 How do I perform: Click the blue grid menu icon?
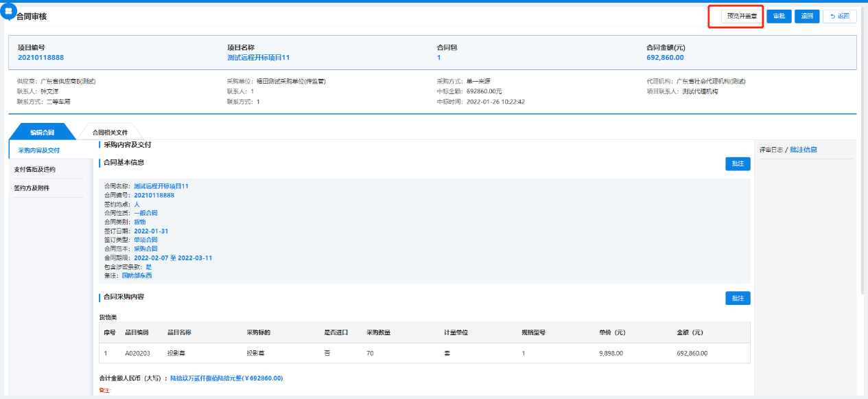click(8, 11)
